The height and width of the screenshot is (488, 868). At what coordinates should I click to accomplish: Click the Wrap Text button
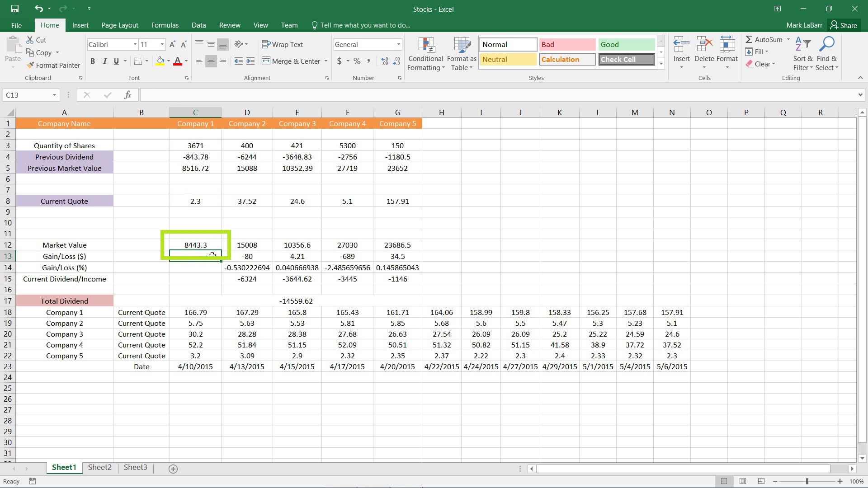point(286,44)
